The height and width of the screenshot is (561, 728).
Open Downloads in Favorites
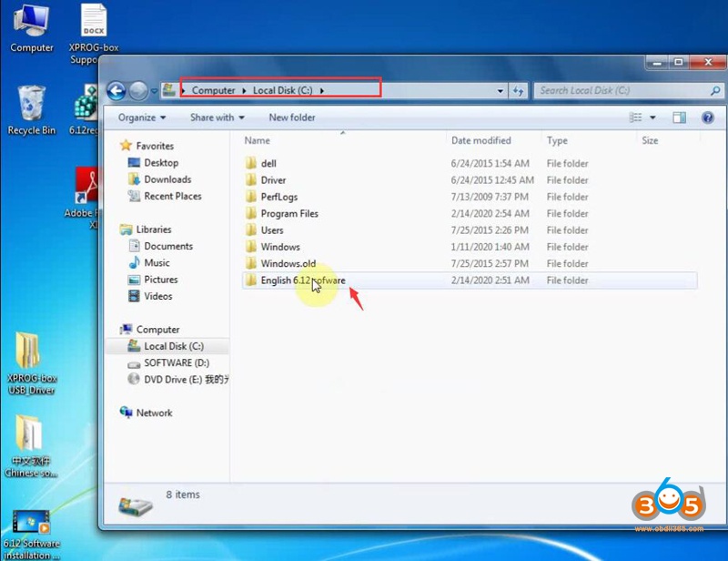[167, 179]
